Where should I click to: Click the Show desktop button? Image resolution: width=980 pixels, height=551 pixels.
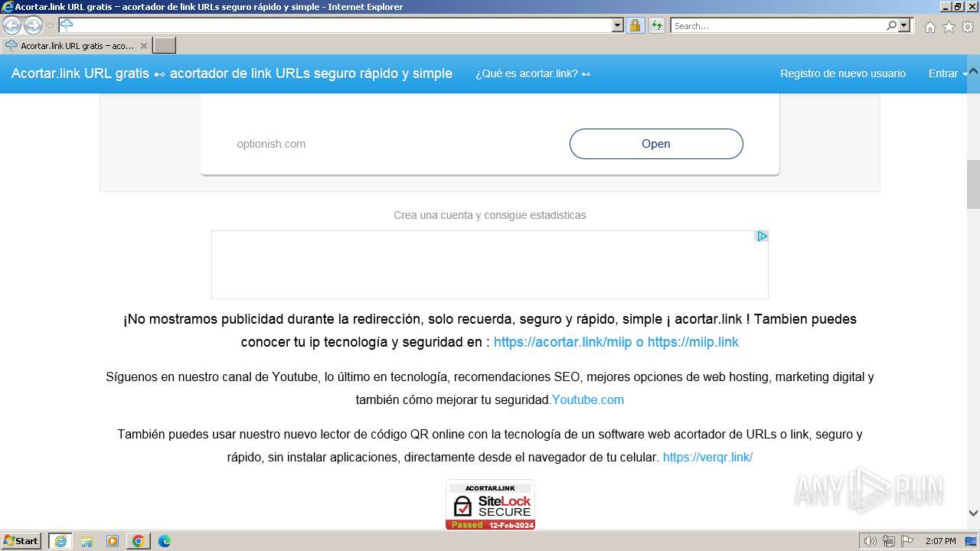coord(972,541)
